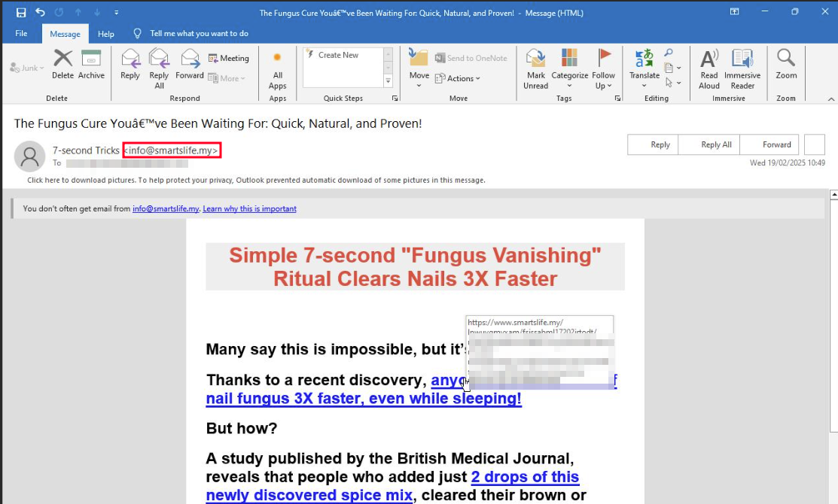Image resolution: width=838 pixels, height=504 pixels.
Task: Open 'Learn why this is important' link
Action: click(x=249, y=208)
